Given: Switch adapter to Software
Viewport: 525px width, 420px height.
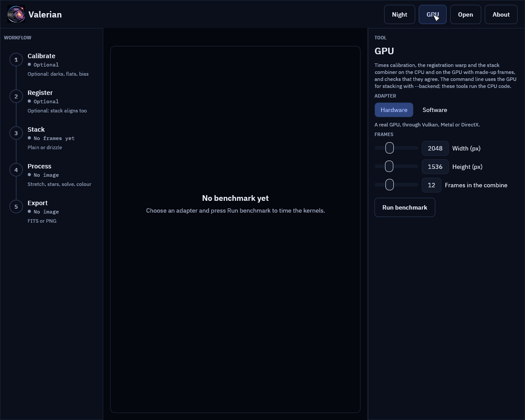Looking at the screenshot, I should pyautogui.click(x=435, y=110).
